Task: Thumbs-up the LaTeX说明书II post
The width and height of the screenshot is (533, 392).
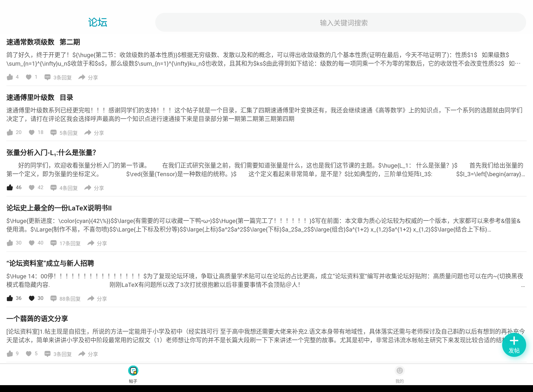Action: pos(10,243)
